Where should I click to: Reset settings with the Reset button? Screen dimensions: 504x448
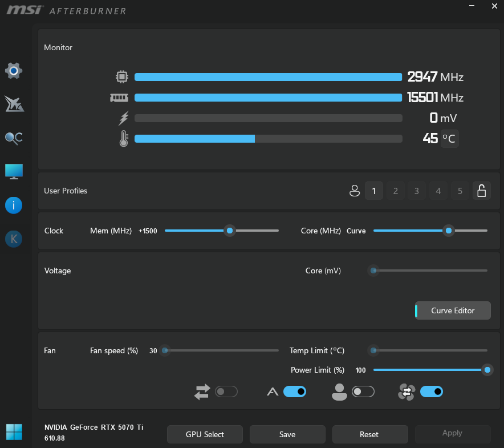tap(370, 434)
